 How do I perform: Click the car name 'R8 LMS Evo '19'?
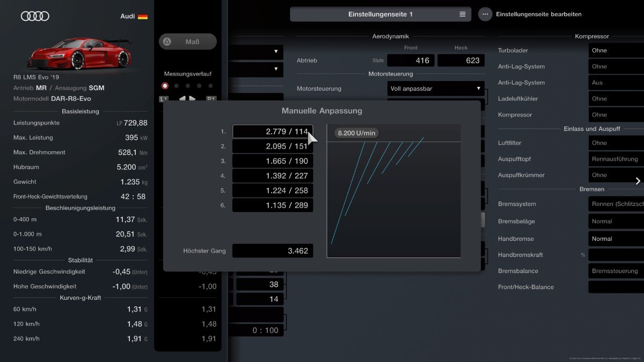35,77
